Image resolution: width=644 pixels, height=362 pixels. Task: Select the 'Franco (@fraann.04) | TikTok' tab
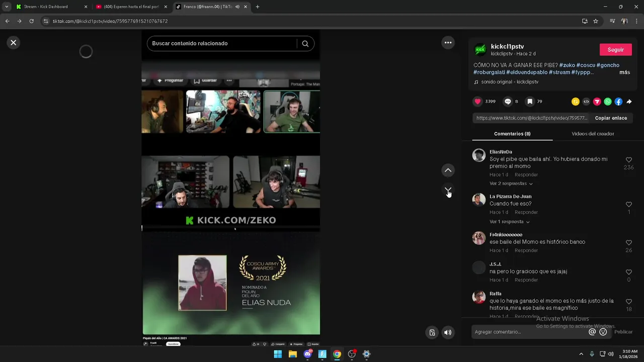pos(211,7)
